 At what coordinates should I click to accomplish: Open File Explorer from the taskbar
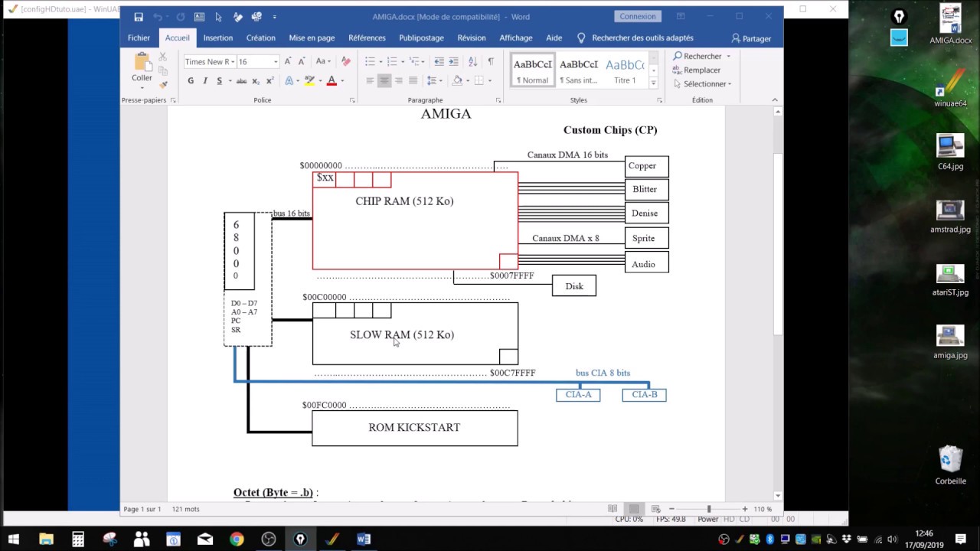click(46, 539)
